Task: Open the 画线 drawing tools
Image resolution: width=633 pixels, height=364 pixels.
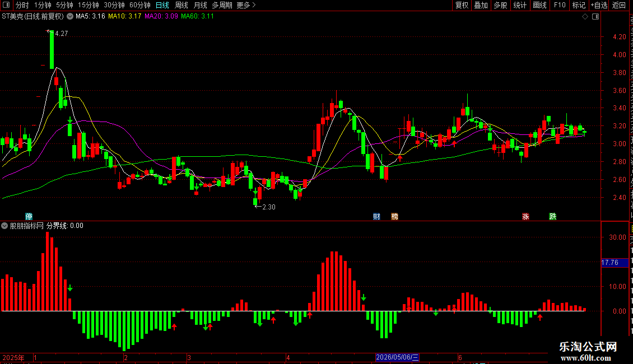Action: coord(540,5)
